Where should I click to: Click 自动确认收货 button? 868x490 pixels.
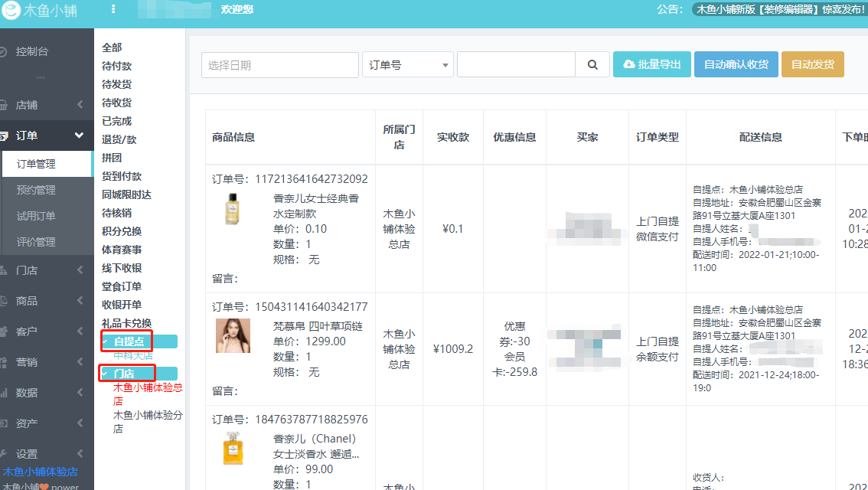[736, 64]
